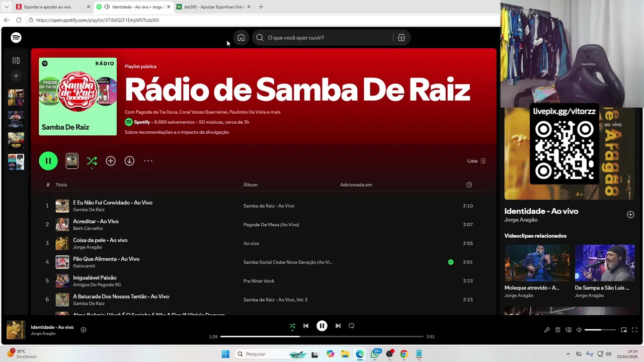
Task: Click the Spotify logo in top-left corner
Action: (16, 38)
